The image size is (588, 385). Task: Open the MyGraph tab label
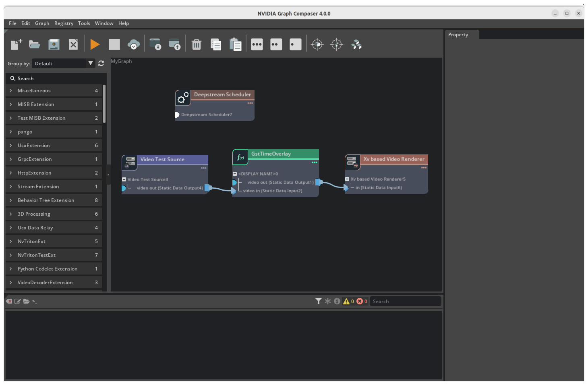point(121,61)
